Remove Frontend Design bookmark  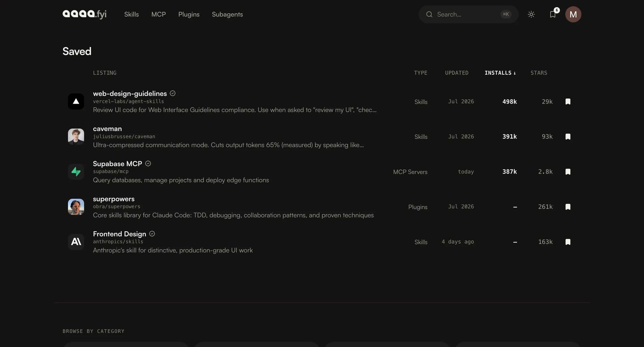[568, 242]
